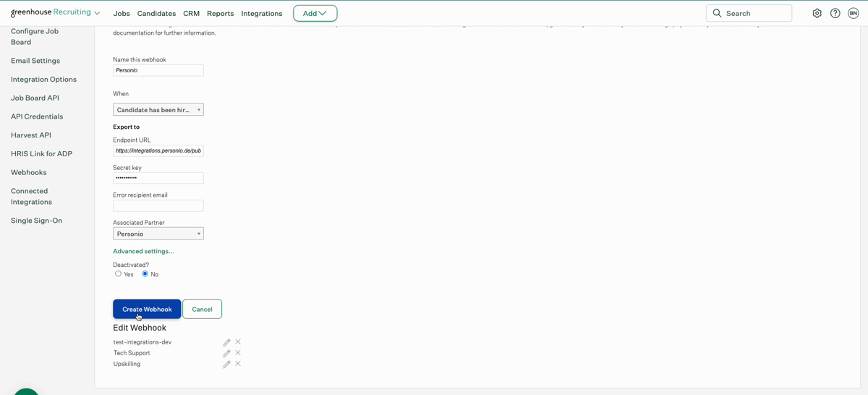Screen dimensions: 868x395
Task: Open API Credentials in sidebar
Action: click(37, 116)
